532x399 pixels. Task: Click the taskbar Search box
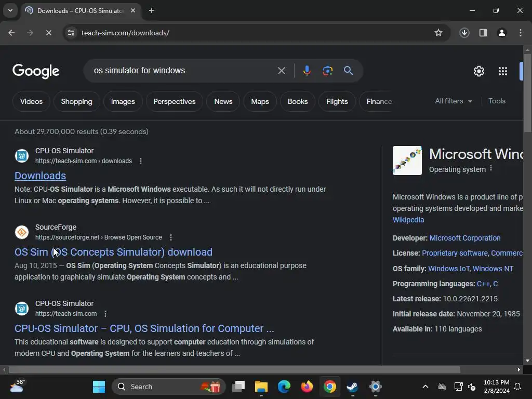[x=169, y=387]
